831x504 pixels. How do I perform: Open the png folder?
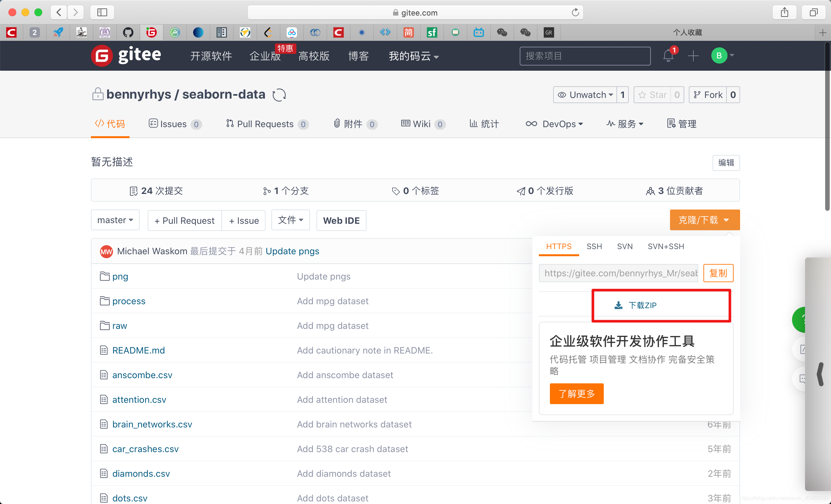[120, 276]
